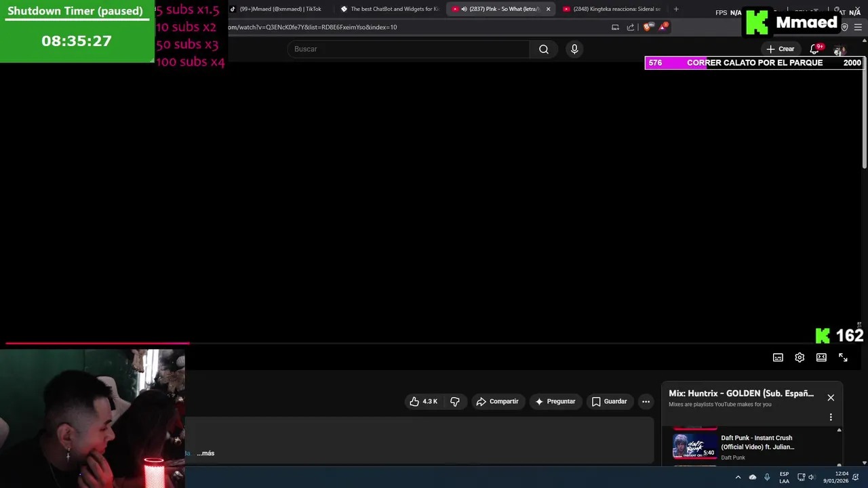Click the Daft Punk - Instant Crush title
This screenshot has width=868, height=488.
coord(757,442)
